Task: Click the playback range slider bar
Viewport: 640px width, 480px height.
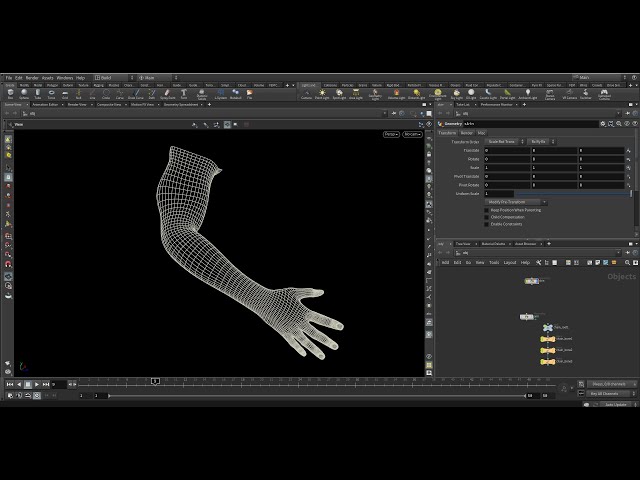Action: 317,396
